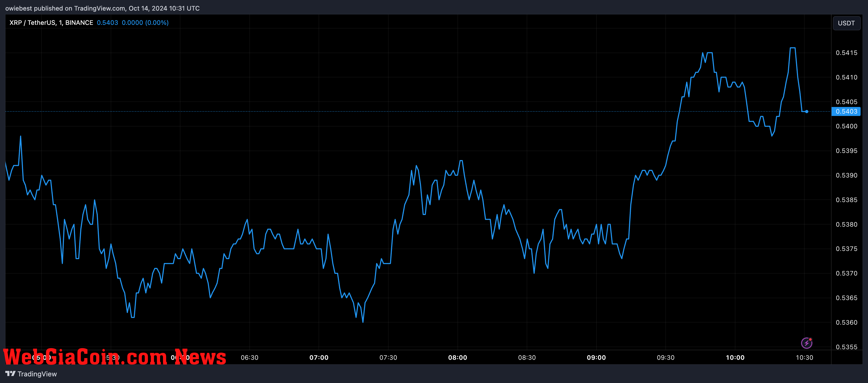Click the 09:00 time axis label
868x383 pixels.
click(596, 358)
